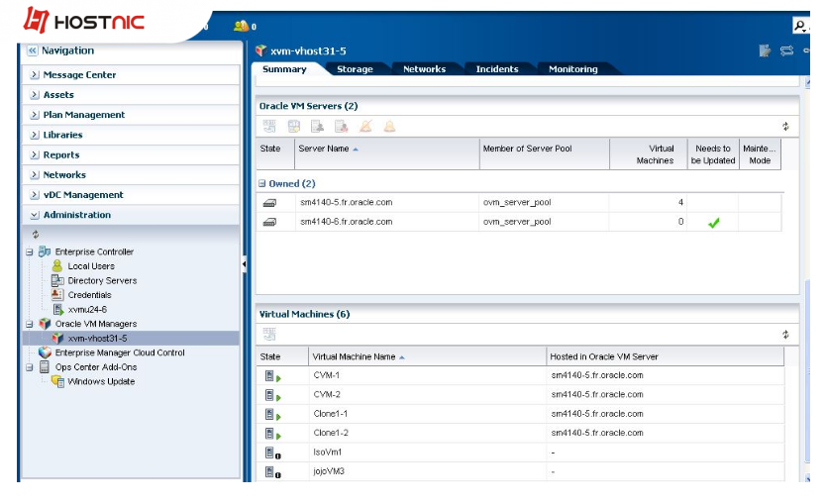Image resolution: width=826 pixels, height=504 pixels.
Task: Switch to the Incidents tab
Action: pyautogui.click(x=497, y=69)
